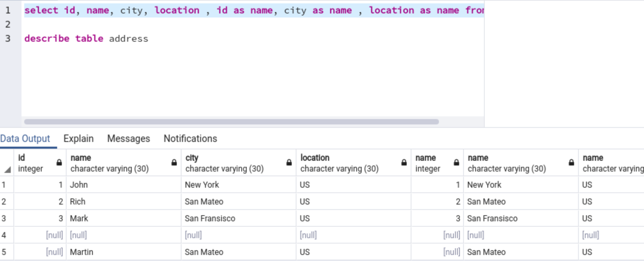Go to the Notifications tab

(190, 139)
